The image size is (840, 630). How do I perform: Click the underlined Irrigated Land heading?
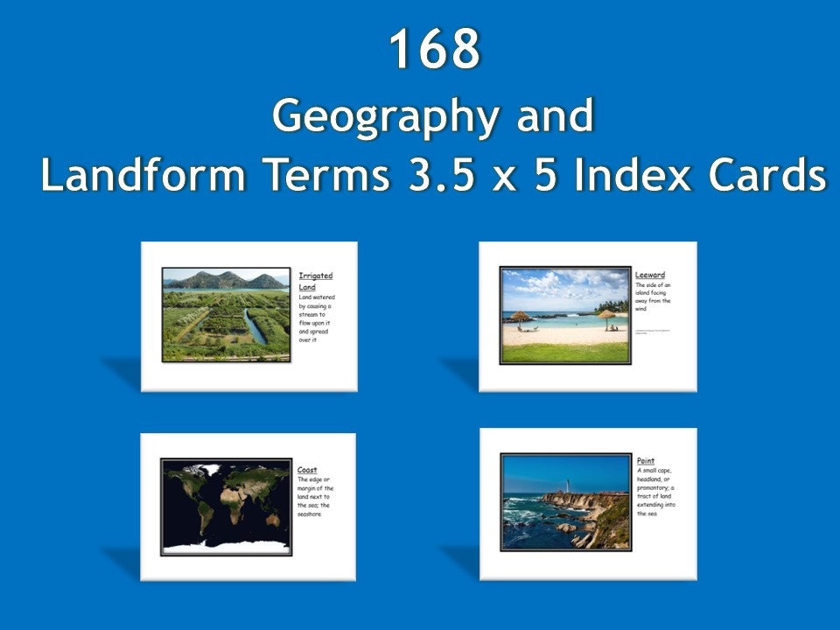[x=316, y=279]
